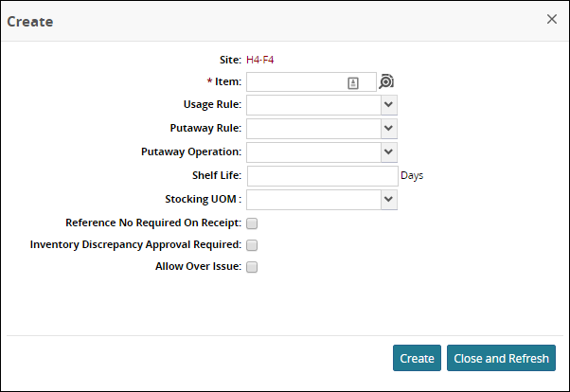Viewport: 570px width, 392px height.
Task: Enable Reference No Required On Receipt
Action: (252, 224)
